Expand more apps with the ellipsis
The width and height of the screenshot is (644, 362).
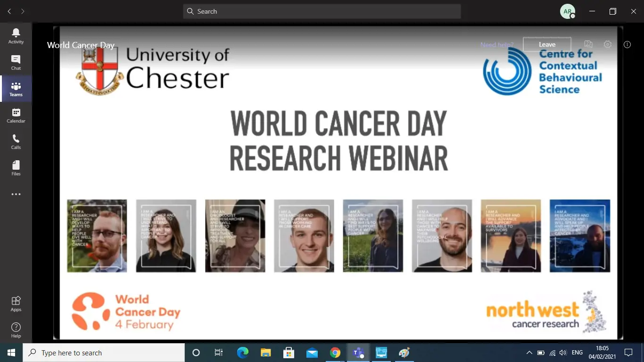tap(16, 194)
